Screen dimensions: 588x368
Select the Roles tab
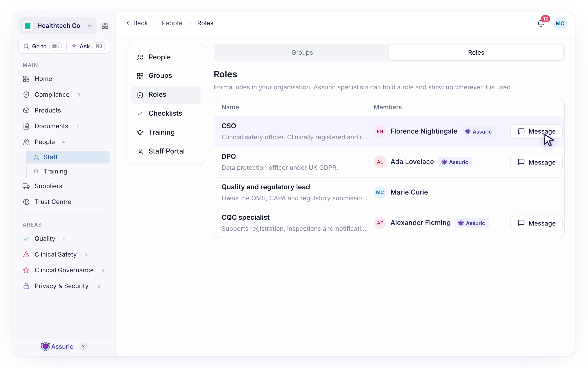pyautogui.click(x=476, y=53)
